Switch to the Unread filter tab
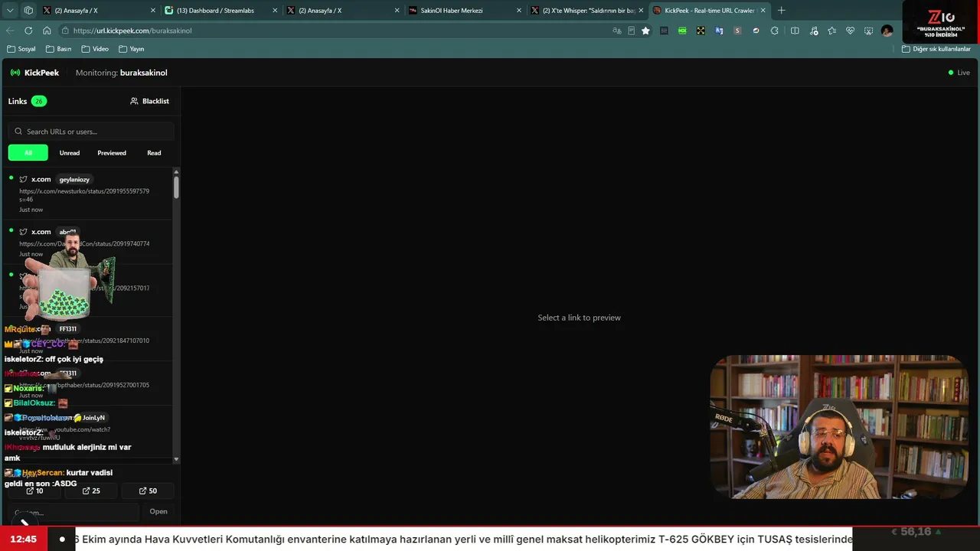Viewport: 980px width, 551px height. tap(70, 153)
